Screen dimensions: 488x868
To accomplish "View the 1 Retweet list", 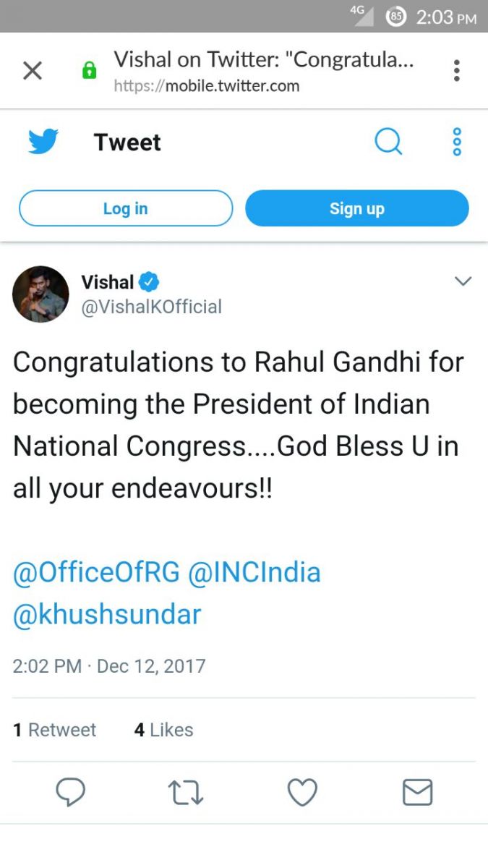I will tap(55, 730).
